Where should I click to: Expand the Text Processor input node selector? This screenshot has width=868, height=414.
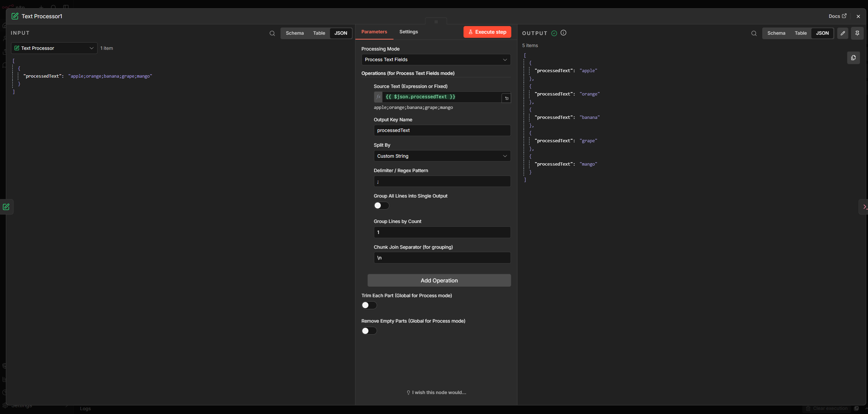pyautogui.click(x=54, y=48)
